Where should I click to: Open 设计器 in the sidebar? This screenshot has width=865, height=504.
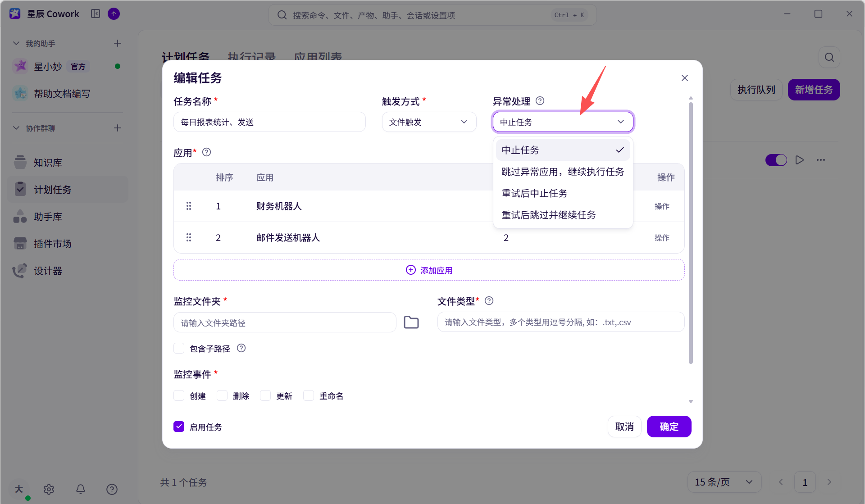pyautogui.click(x=68, y=271)
